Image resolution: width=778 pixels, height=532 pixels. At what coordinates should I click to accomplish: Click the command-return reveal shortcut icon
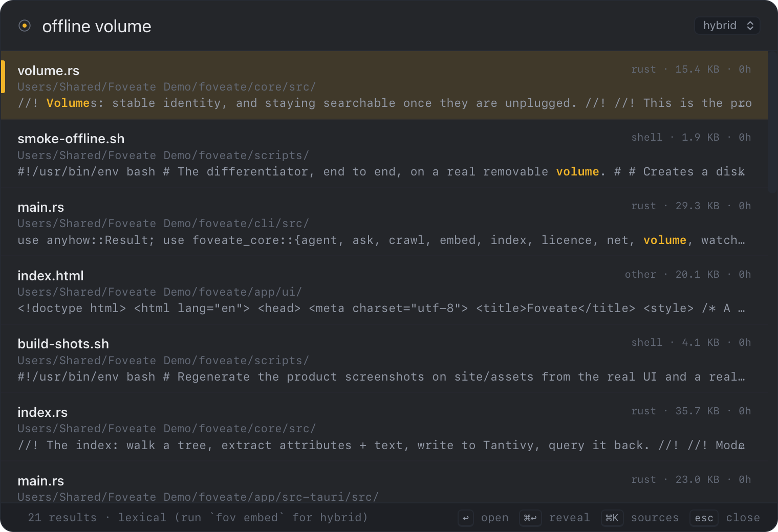coord(530,518)
